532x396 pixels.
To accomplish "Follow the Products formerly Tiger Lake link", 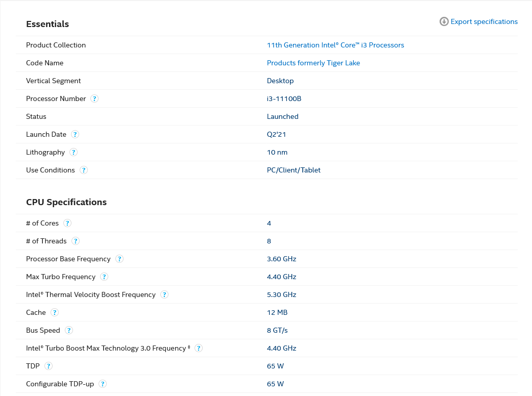I will [313, 63].
